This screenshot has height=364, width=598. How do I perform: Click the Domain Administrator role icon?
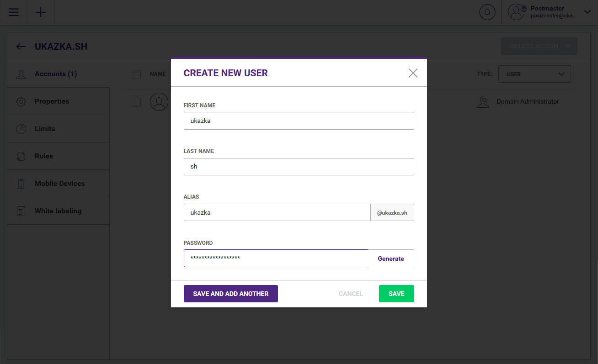coord(483,102)
